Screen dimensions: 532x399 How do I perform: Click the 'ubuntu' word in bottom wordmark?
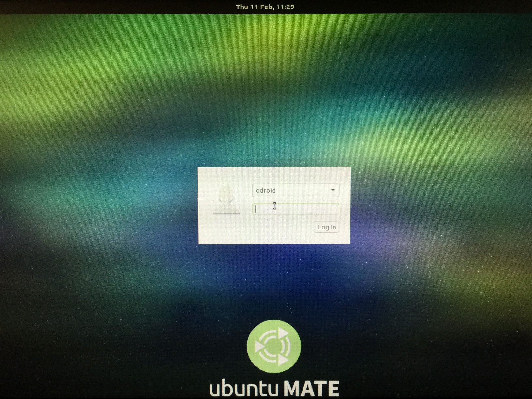click(x=244, y=389)
